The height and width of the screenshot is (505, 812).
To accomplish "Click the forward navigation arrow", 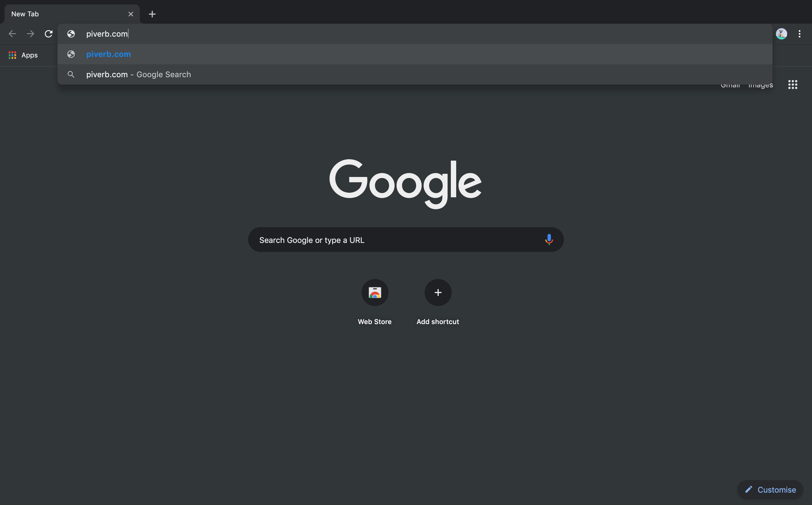I will coord(30,34).
